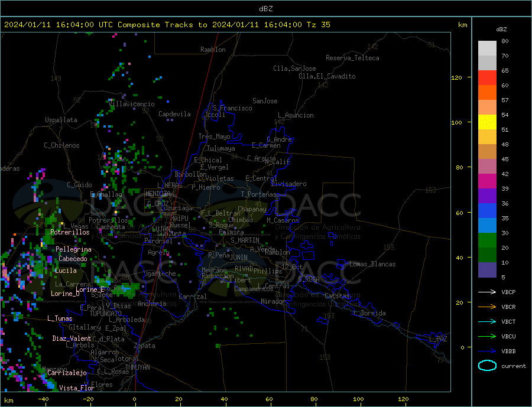Click the Clla.El_Cavadito label

click(x=327, y=76)
